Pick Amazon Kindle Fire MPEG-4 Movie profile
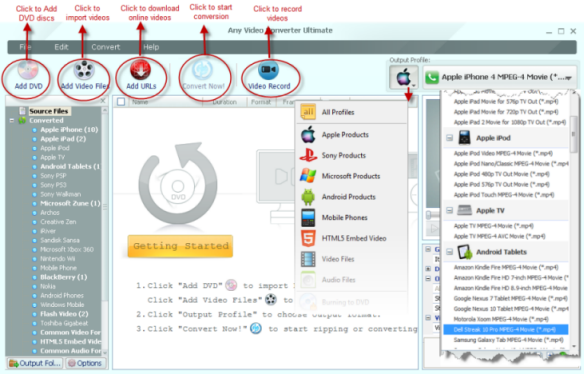 506,267
